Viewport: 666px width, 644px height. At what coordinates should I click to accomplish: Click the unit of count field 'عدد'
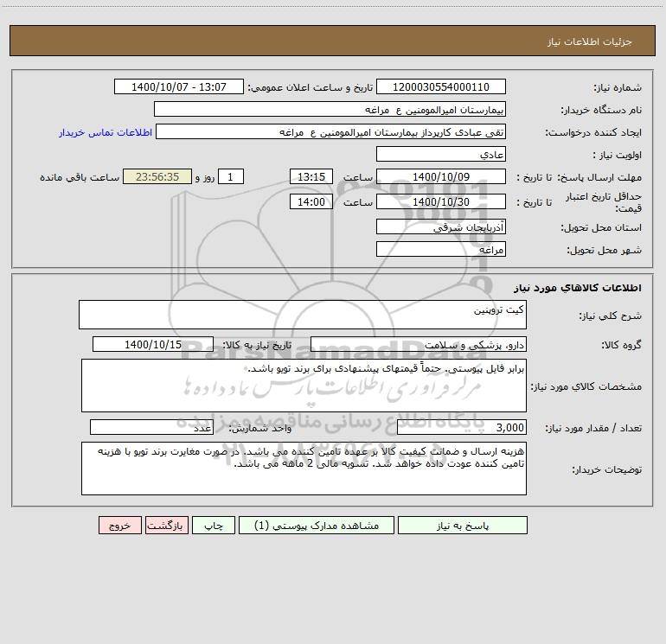click(x=151, y=427)
